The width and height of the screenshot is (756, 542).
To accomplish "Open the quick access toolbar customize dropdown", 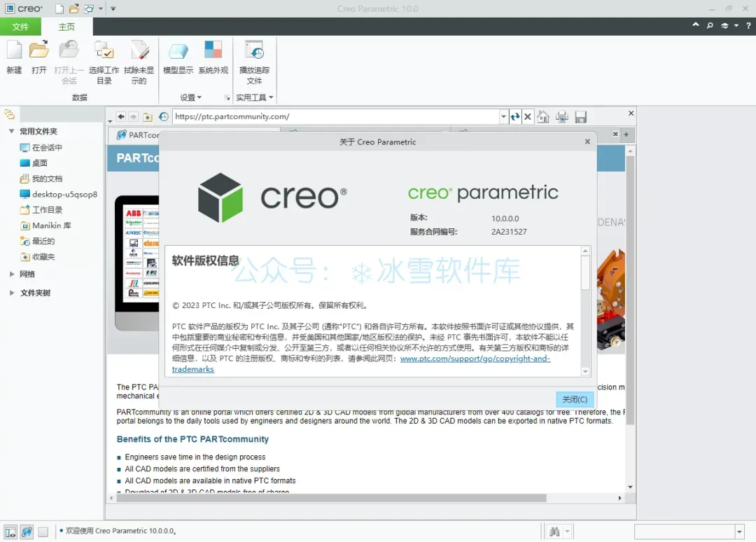I will click(x=113, y=8).
